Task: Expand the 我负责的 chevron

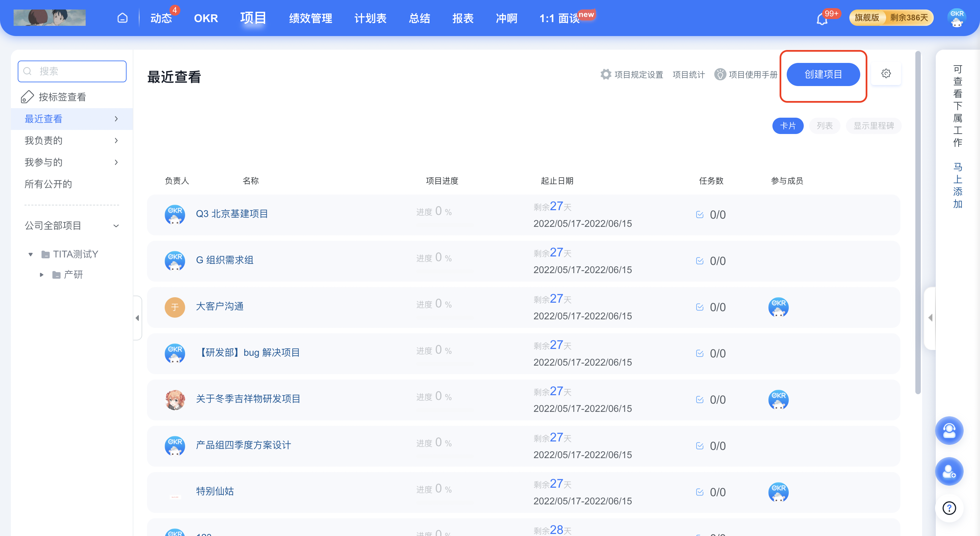Action: pyautogui.click(x=116, y=141)
